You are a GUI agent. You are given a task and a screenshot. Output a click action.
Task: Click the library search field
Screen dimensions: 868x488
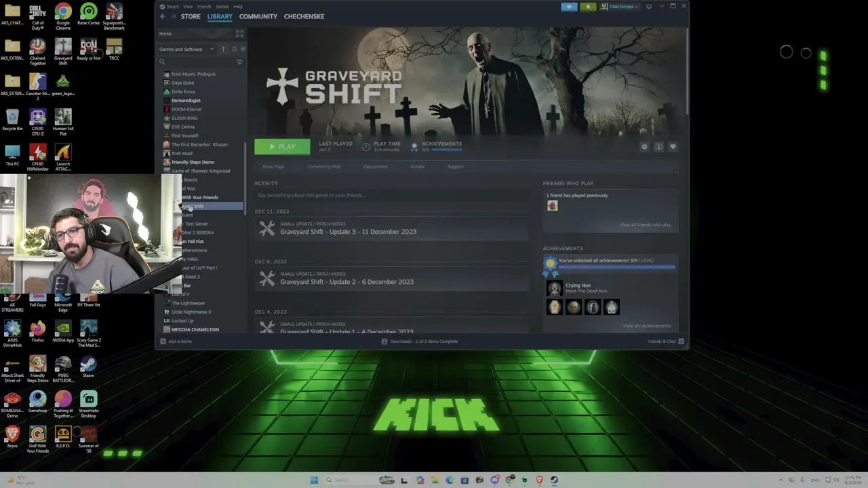[197, 62]
